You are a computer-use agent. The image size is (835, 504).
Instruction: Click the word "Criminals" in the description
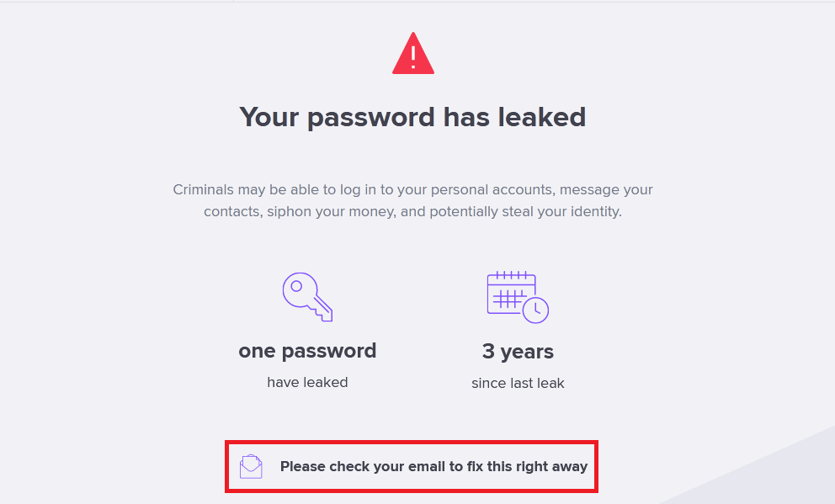(x=204, y=189)
